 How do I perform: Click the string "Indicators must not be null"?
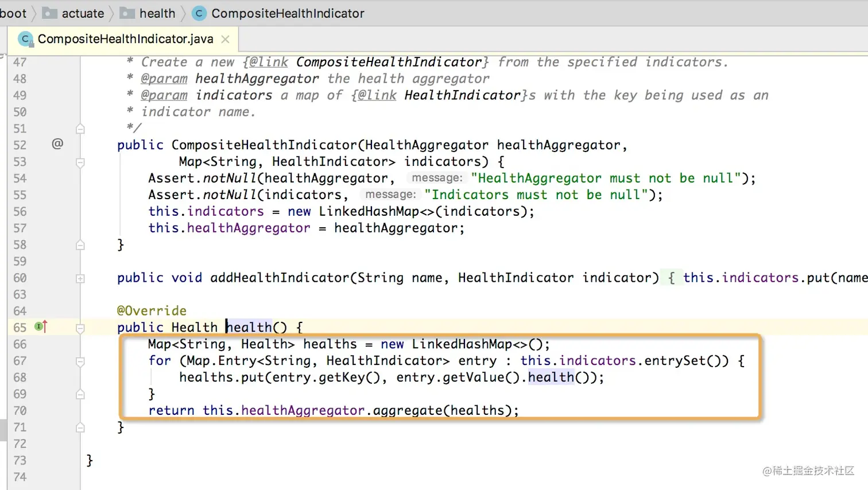tap(536, 195)
